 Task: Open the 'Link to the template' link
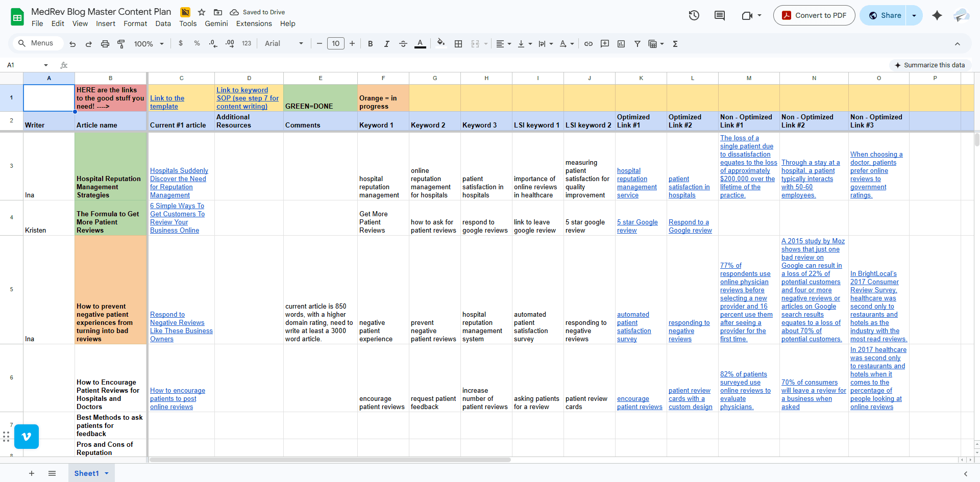167,102
